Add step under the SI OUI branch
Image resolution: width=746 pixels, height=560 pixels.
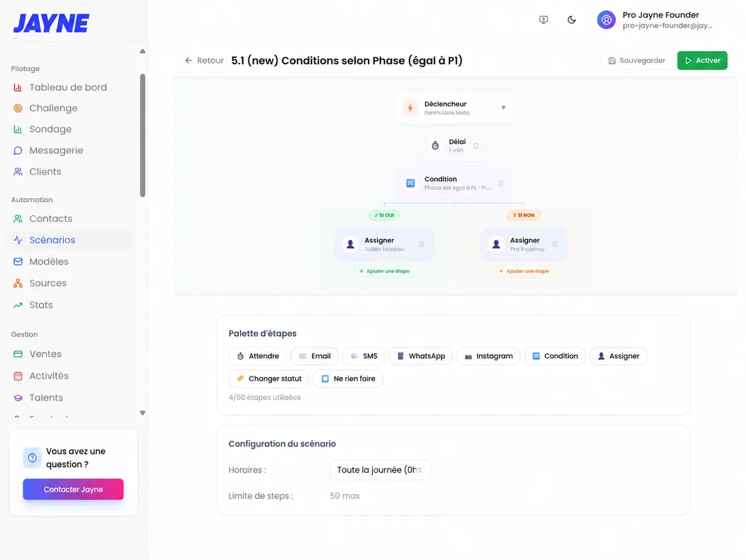(x=384, y=271)
